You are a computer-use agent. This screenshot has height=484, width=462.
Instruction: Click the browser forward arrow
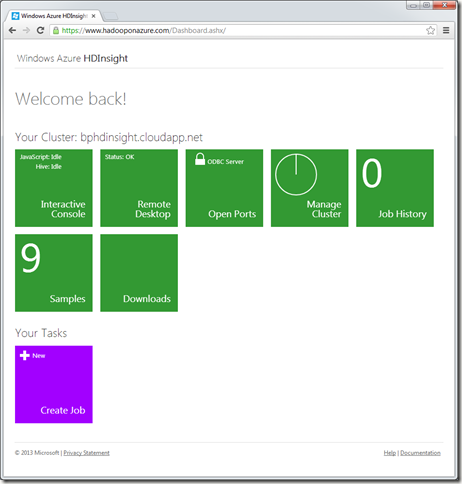(x=26, y=30)
